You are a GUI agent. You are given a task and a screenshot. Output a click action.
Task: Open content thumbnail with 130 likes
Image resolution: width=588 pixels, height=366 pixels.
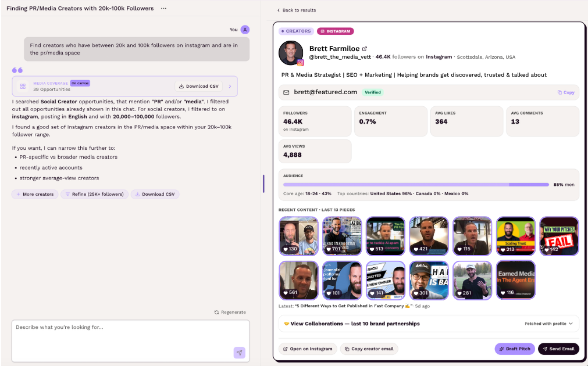(298, 236)
